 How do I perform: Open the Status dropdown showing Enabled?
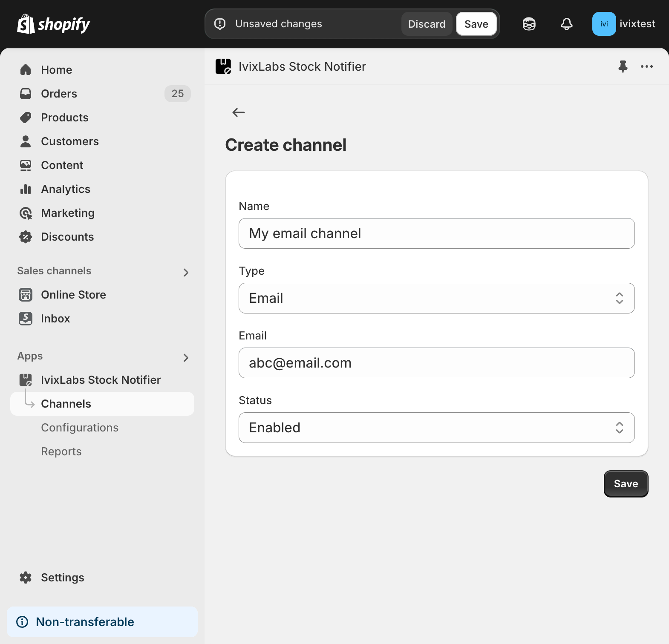pyautogui.click(x=437, y=428)
